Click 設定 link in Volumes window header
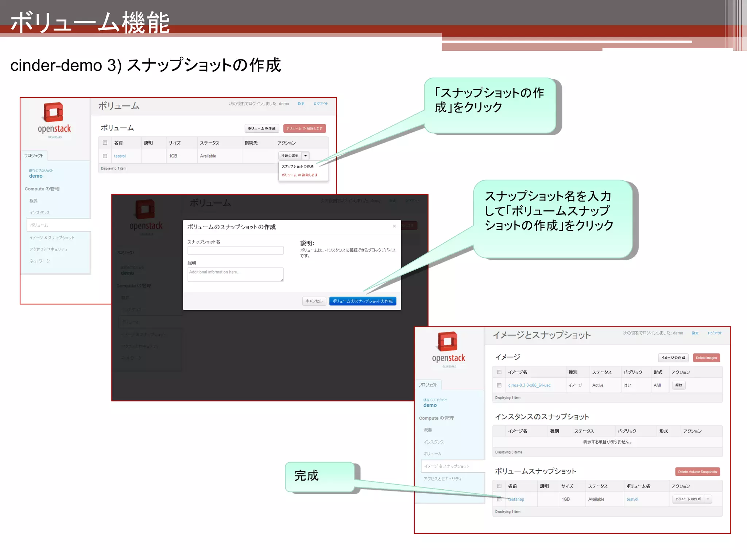 301,104
